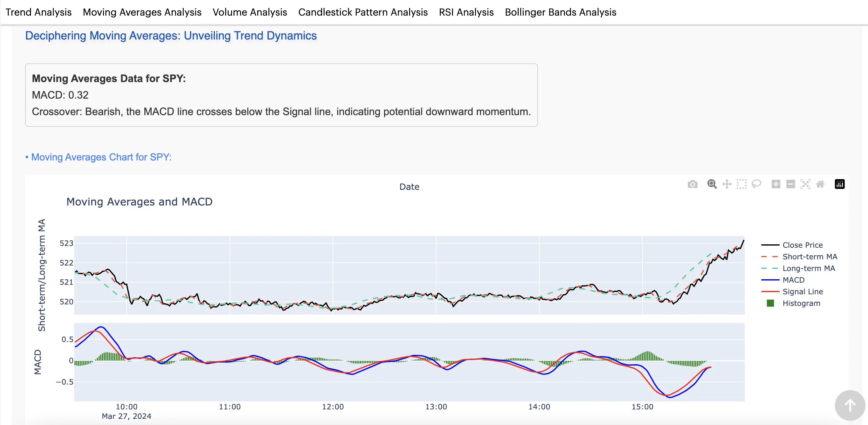Select the RSI Analysis tab
The image size is (868, 425).
pyautogui.click(x=466, y=12)
